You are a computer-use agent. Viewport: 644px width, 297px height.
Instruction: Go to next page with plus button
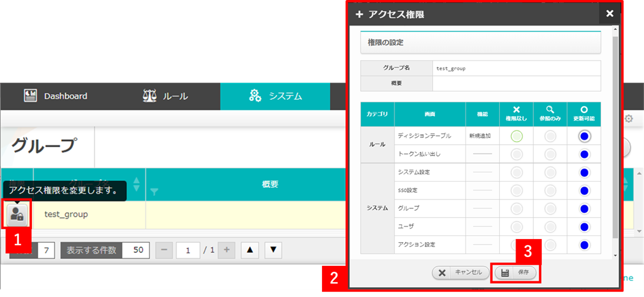(226, 250)
